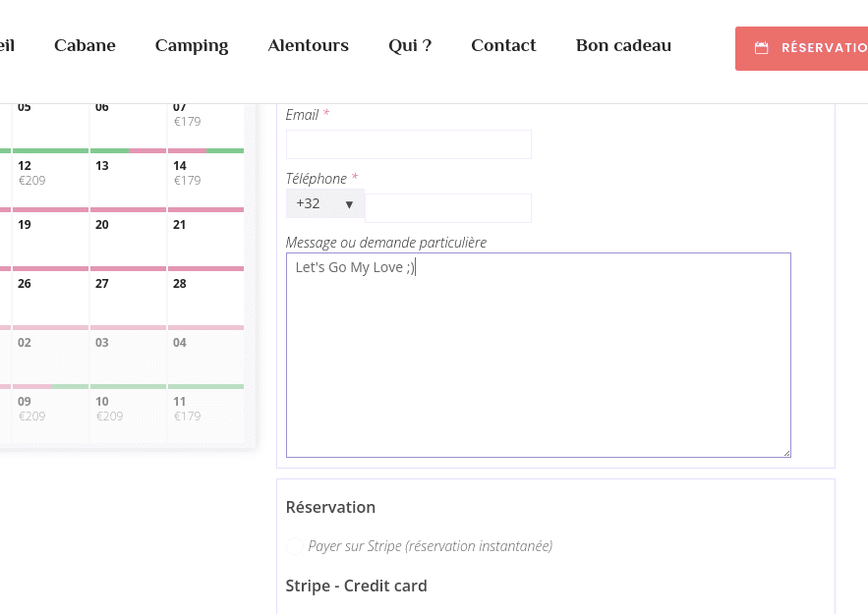Screen dimensions: 868x614
Task: Expand the +32 country code dropdown
Action: click(x=324, y=204)
